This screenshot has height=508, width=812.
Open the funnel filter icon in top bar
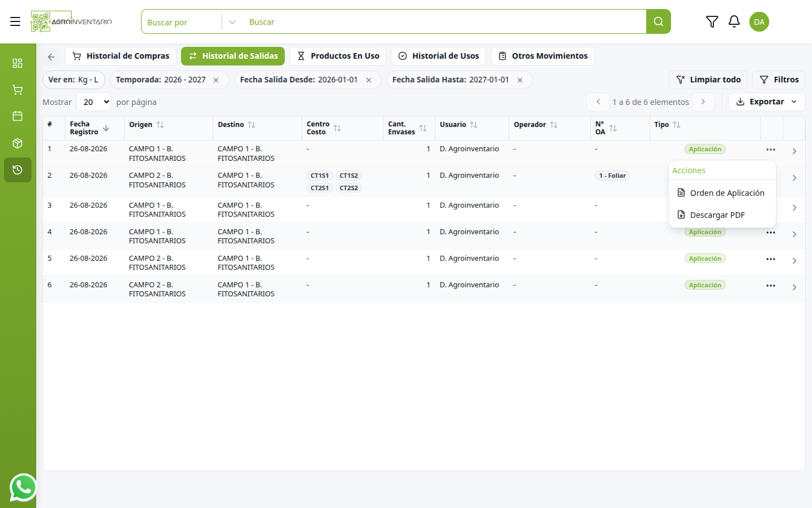click(712, 21)
